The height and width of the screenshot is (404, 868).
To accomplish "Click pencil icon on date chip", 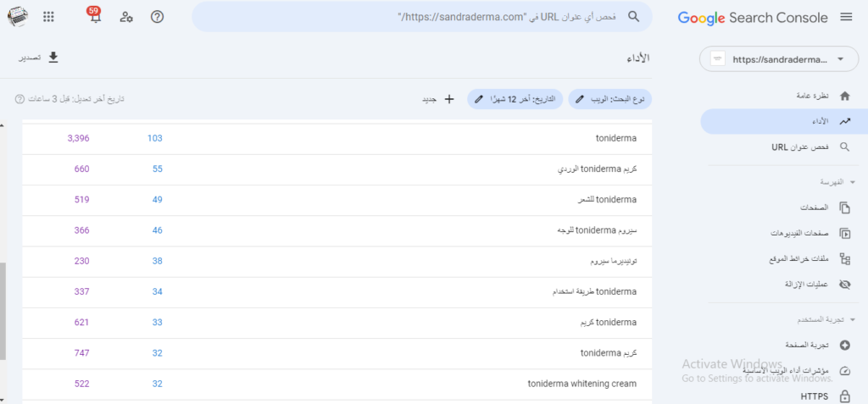I will point(478,99).
